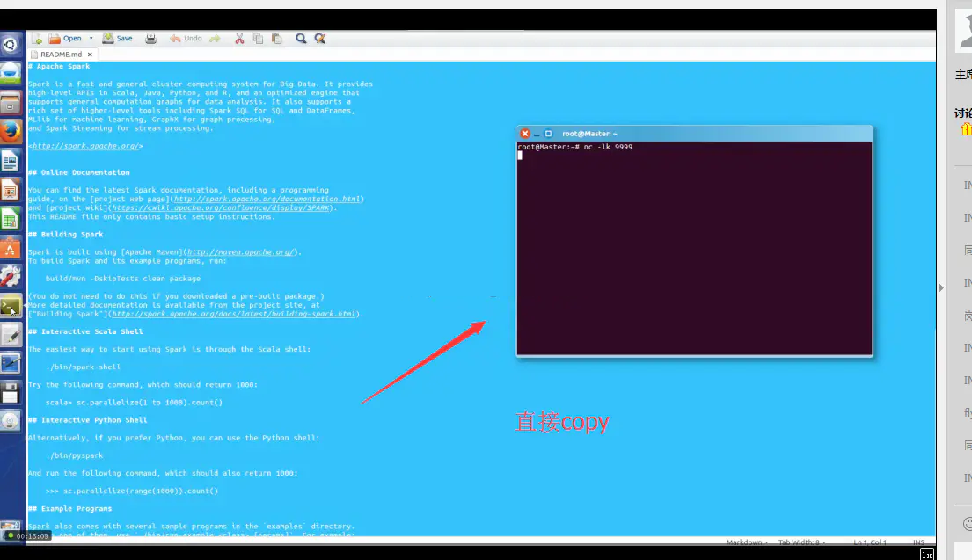Viewport: 972px width, 560px height.
Task: Open System Settings from the launcher
Action: [10, 277]
